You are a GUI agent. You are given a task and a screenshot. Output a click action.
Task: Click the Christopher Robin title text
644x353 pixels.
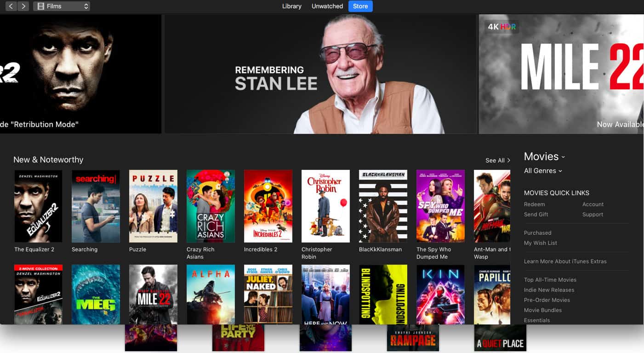click(x=317, y=253)
